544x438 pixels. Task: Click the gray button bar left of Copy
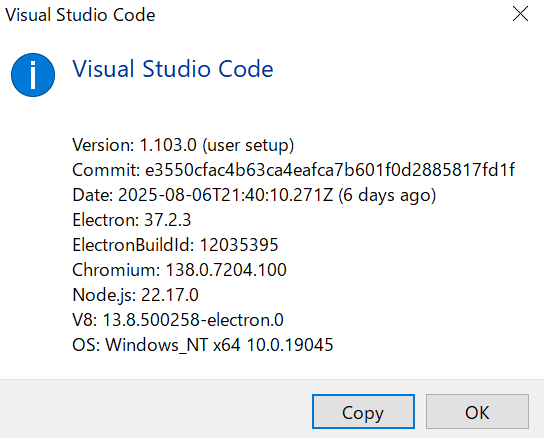[156, 408]
